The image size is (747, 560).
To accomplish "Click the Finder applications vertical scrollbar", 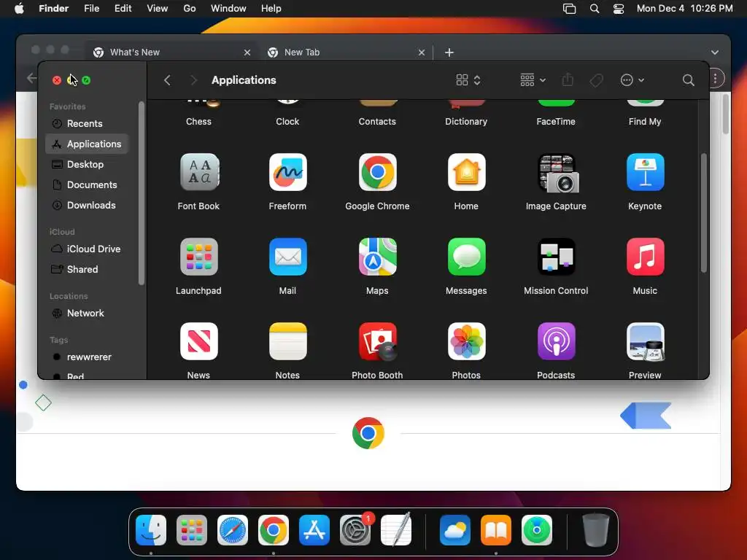I will pos(704,213).
